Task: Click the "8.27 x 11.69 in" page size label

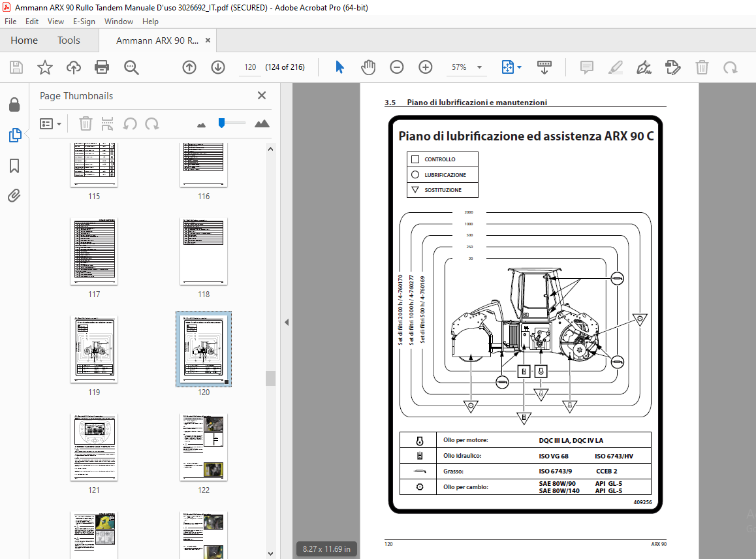Action: tap(326, 549)
